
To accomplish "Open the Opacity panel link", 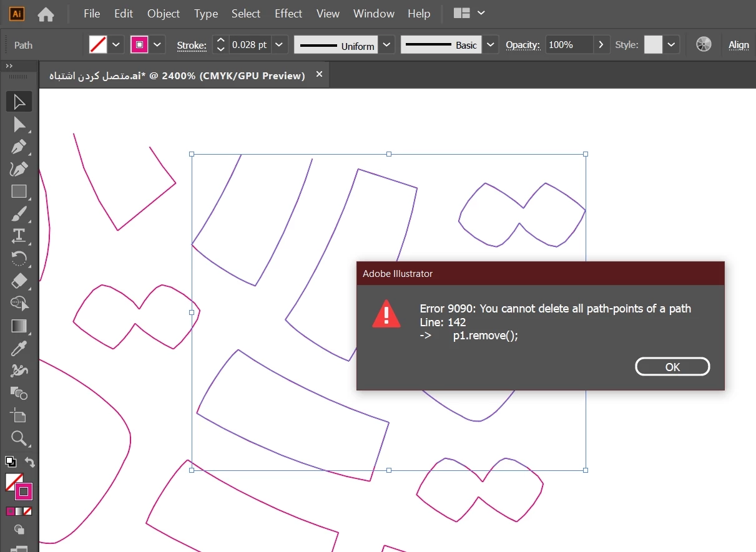I will tap(523, 45).
